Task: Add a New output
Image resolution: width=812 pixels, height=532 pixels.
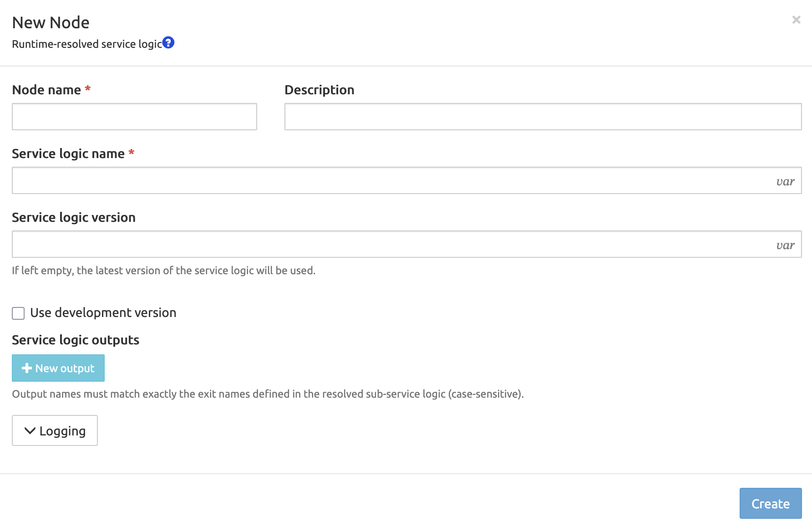Action: 58,368
